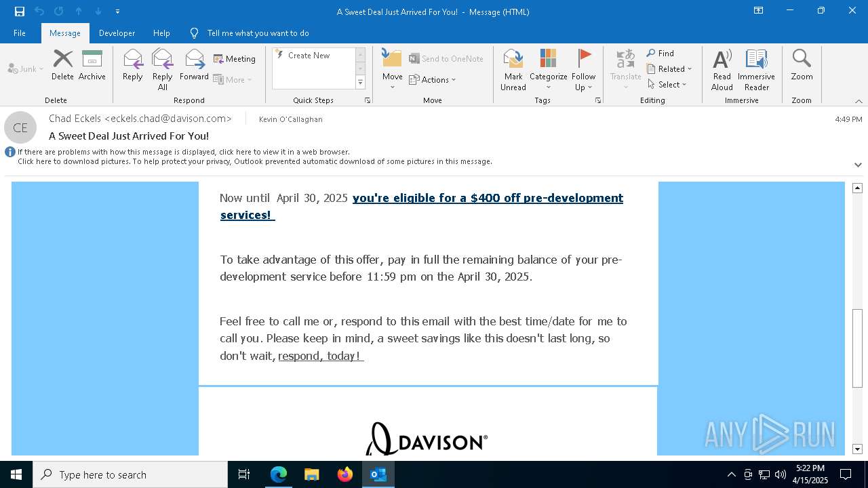Open the $400 off pre-development services link
This screenshot has height=488, width=868.
421,206
